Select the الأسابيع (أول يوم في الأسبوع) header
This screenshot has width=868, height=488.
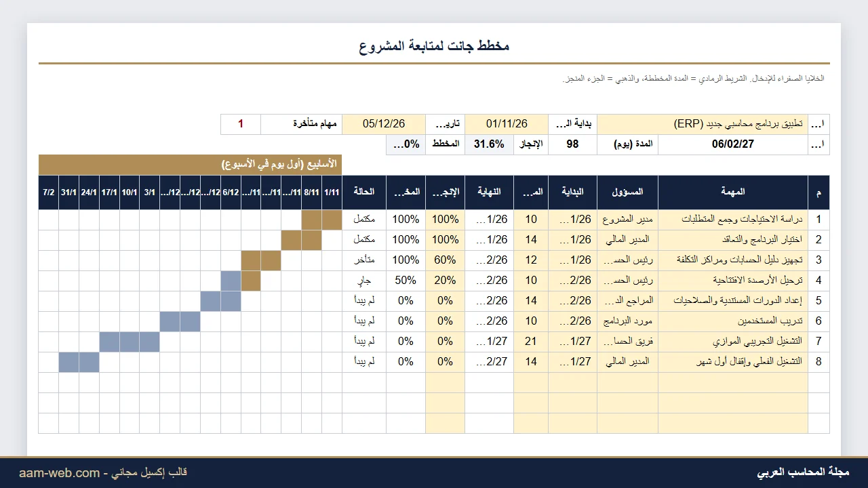pos(191,165)
